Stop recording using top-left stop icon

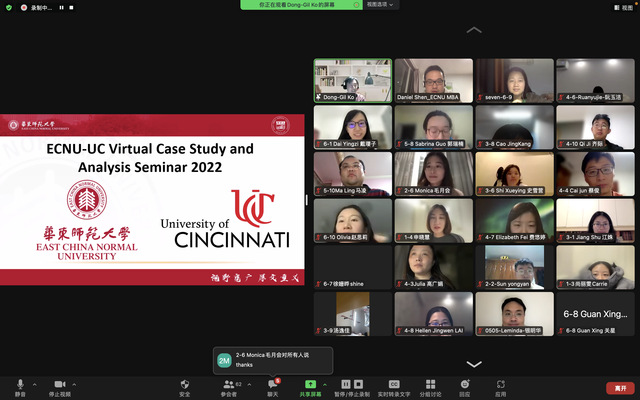point(71,7)
